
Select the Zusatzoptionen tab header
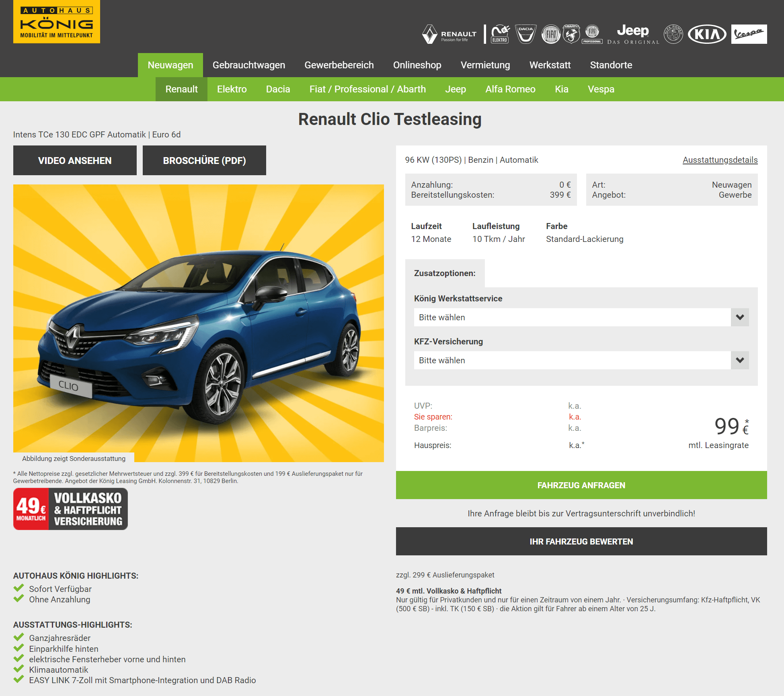click(445, 273)
